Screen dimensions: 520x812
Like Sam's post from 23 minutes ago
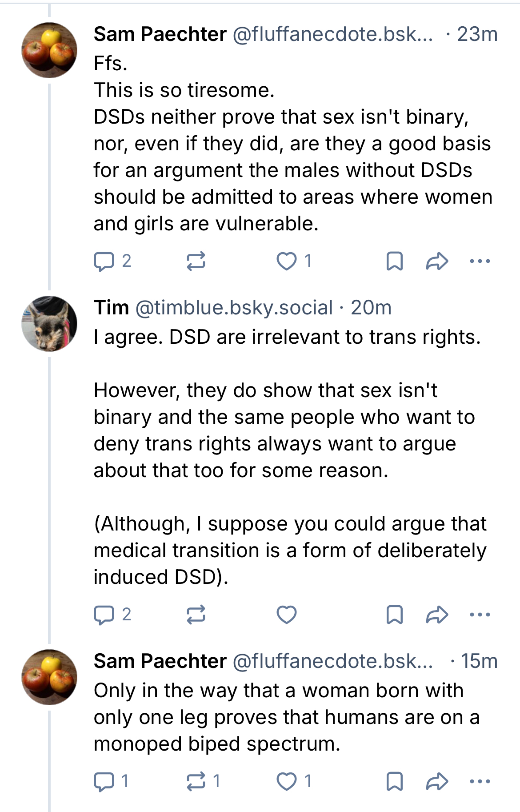click(286, 261)
